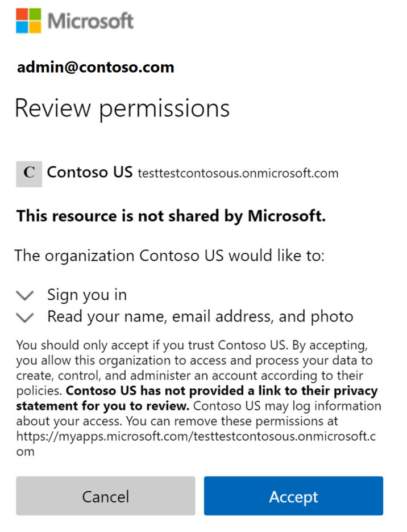Image resolution: width=407 pixels, height=532 pixels.
Task: Click the testtestcontosous.onmicrosoft.com domain text
Action: pos(238,173)
